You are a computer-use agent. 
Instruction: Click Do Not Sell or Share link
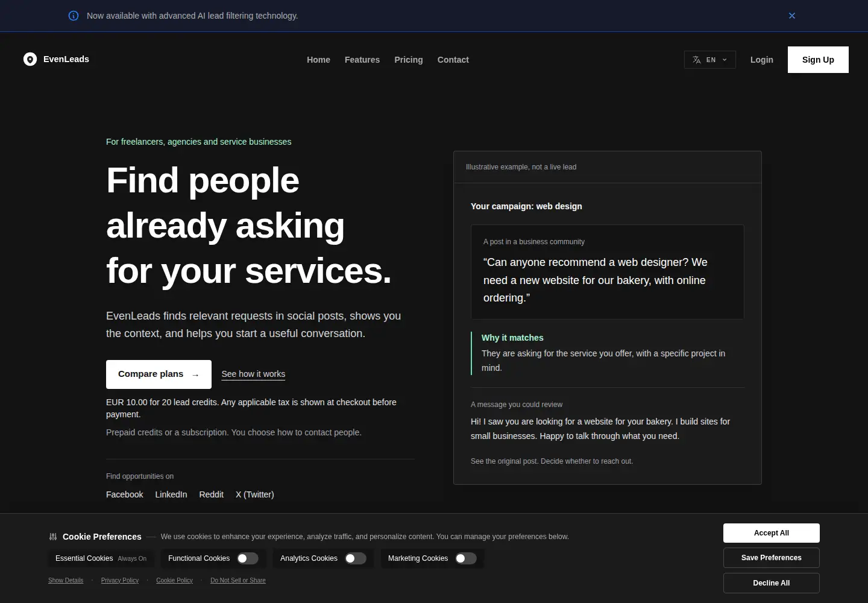point(238,581)
